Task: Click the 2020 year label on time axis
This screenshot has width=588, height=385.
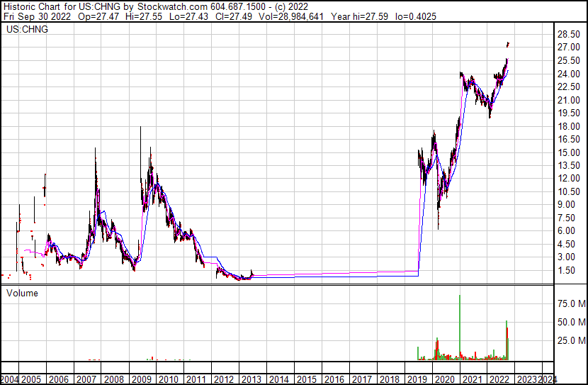Action: pyautogui.click(x=444, y=379)
